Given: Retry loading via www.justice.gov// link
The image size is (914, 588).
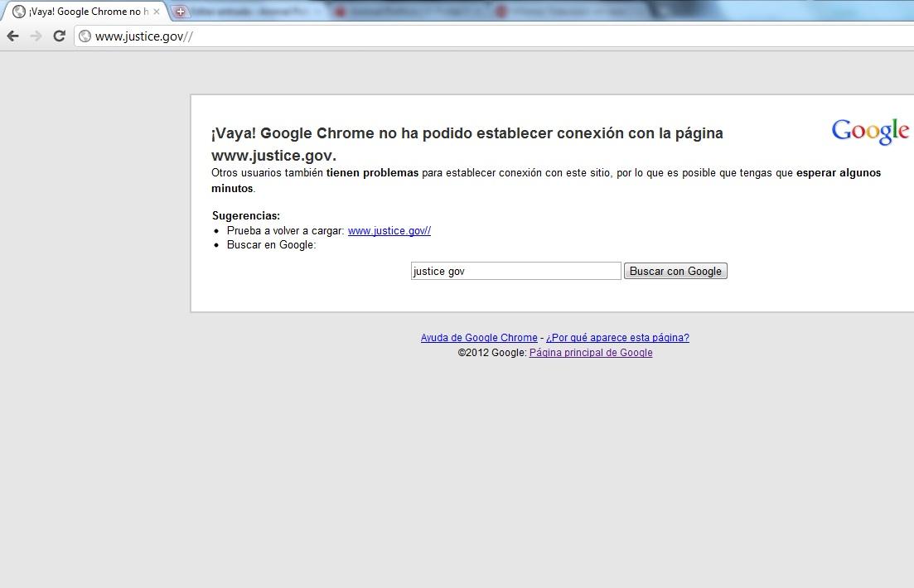Looking at the screenshot, I should coord(389,231).
